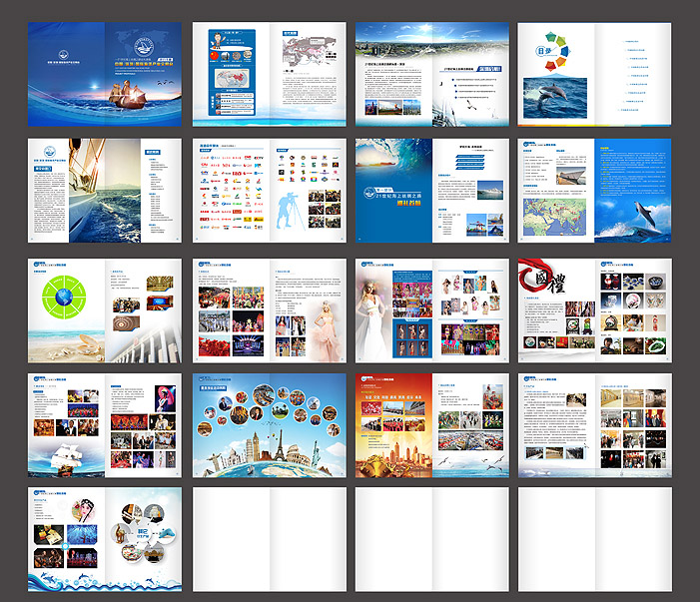Viewport: 700px width, 602px height.
Task: Open the world map spread with dolphin
Action: pos(594,190)
